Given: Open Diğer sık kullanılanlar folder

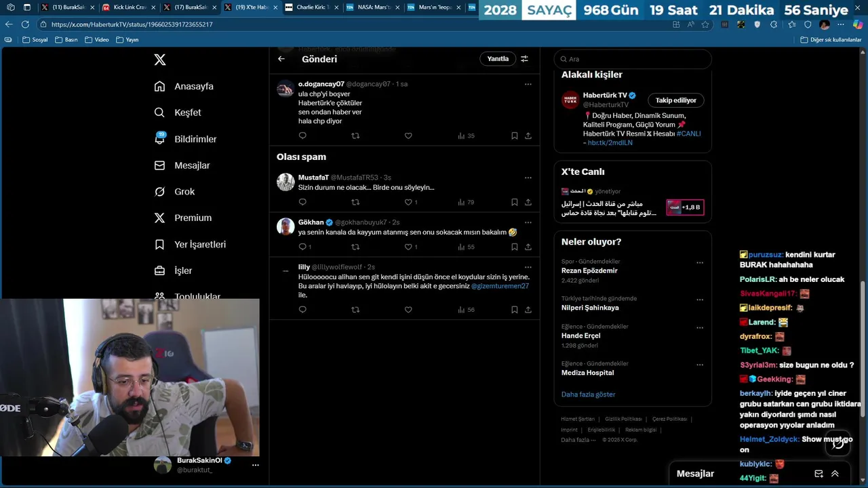Looking at the screenshot, I should click(x=831, y=39).
